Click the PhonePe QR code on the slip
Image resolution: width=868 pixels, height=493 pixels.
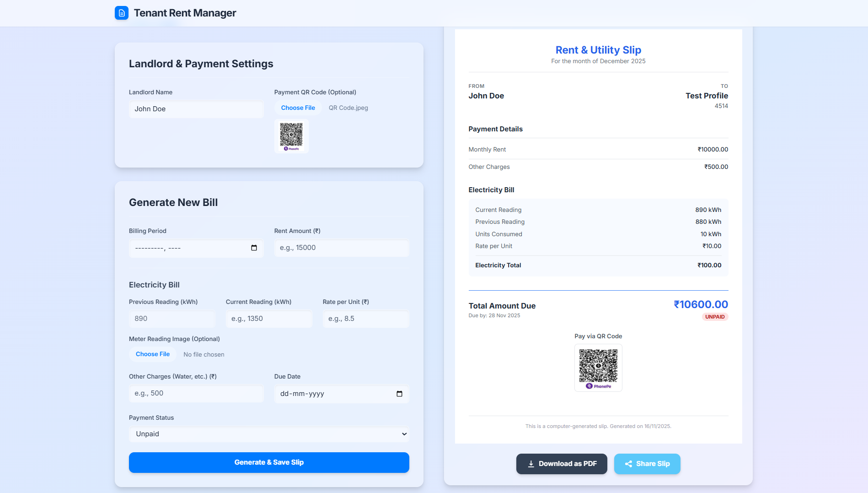click(598, 368)
